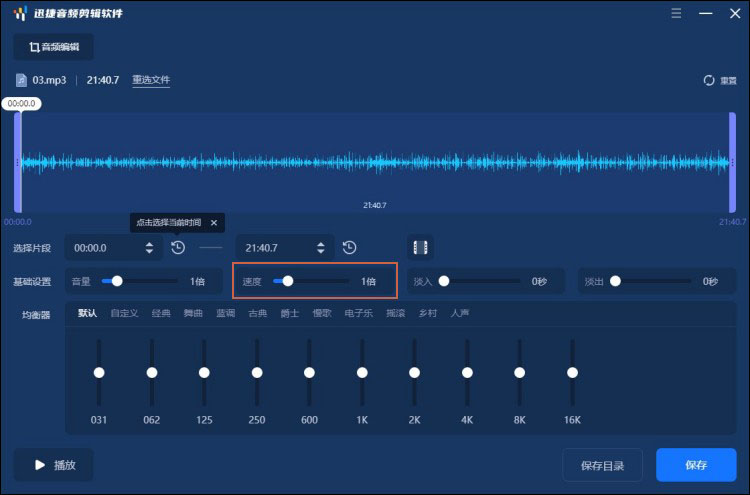Image resolution: width=750 pixels, height=495 pixels.
Task: Click the 8K equalizer band knob
Action: tap(519, 373)
